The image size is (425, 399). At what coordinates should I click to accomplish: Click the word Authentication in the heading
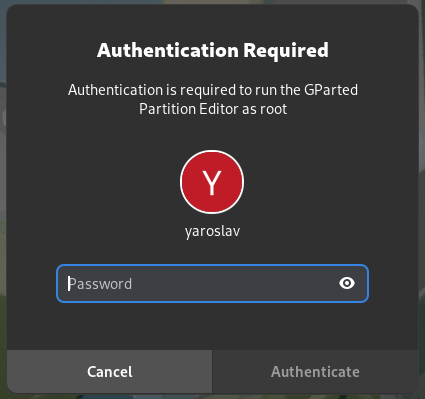pos(168,50)
